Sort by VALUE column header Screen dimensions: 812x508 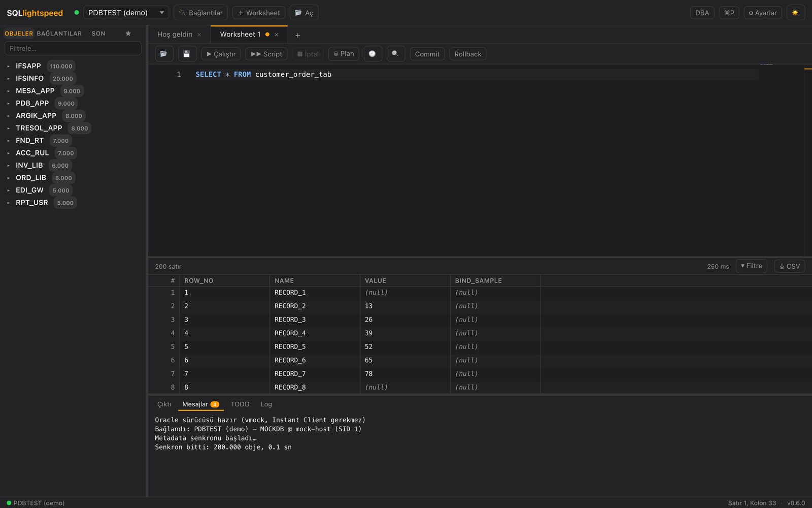(405, 280)
